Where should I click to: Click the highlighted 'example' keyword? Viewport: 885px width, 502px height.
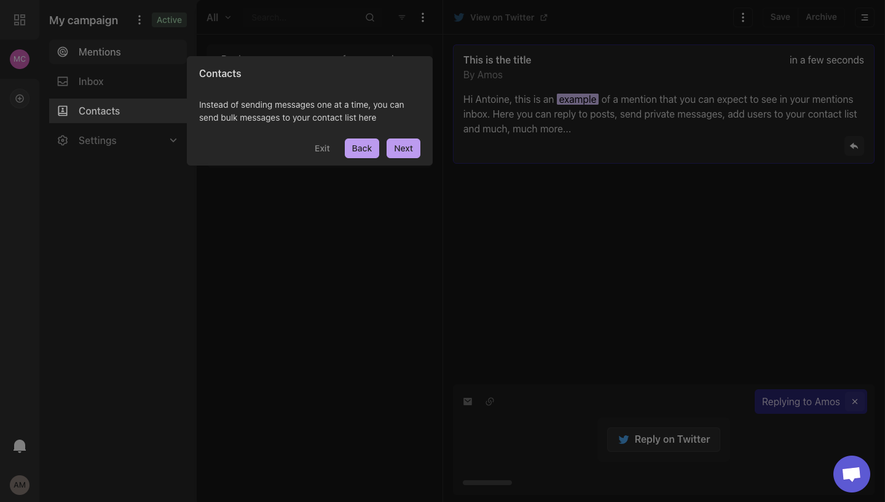point(577,99)
